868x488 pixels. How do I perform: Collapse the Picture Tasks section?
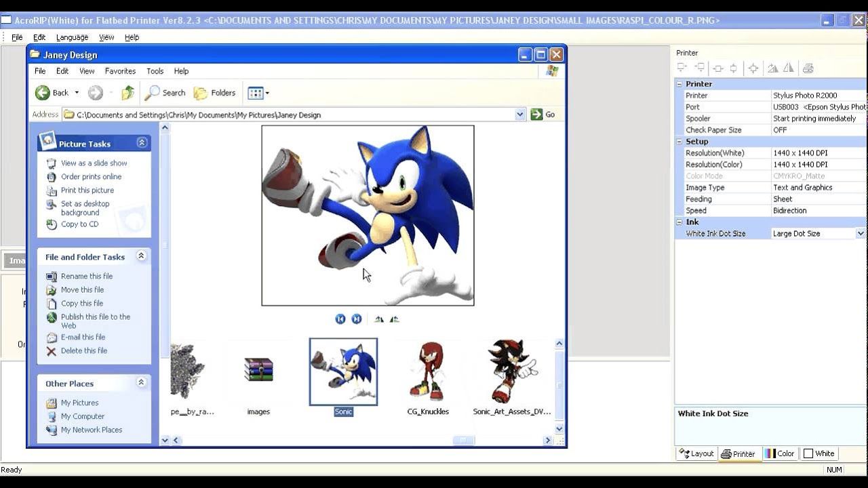pyautogui.click(x=142, y=143)
